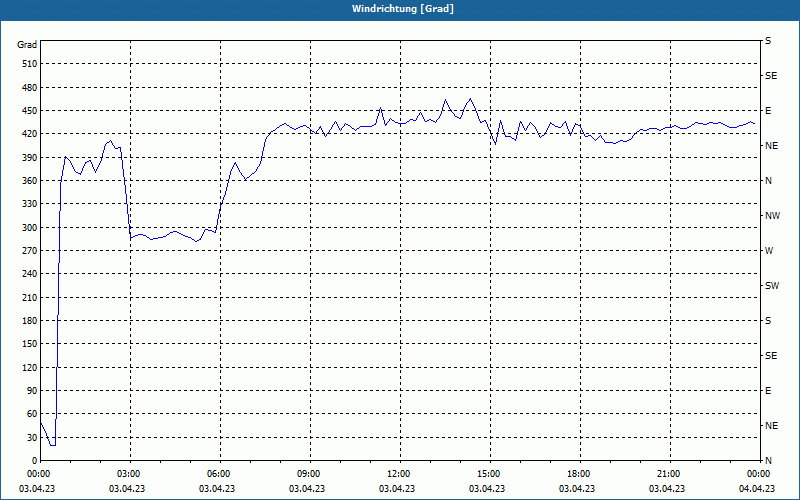Click the 390 degree axis label

(x=30, y=157)
